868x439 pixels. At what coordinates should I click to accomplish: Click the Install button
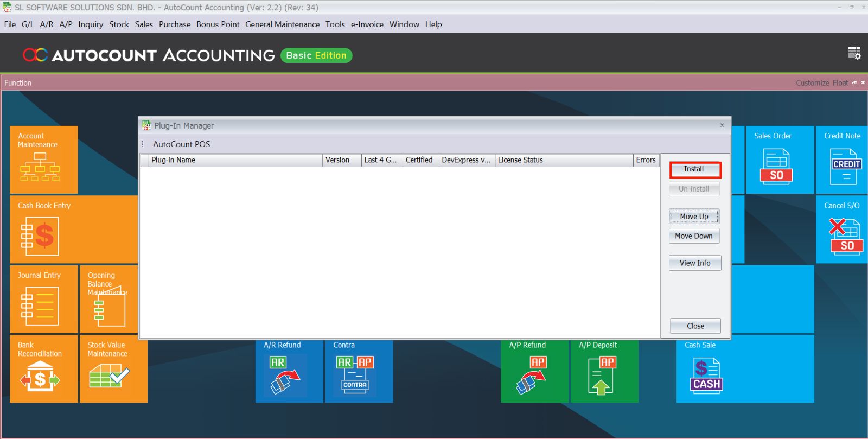point(694,169)
